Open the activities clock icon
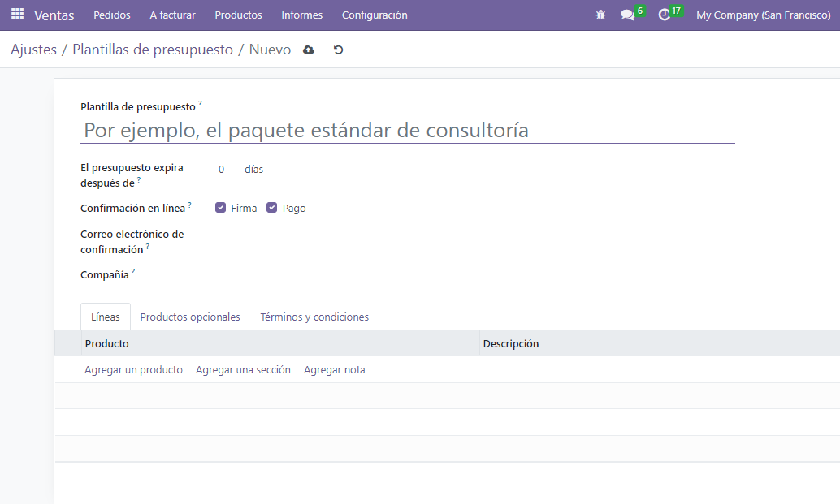Viewport: 840px width, 504px height. (665, 15)
